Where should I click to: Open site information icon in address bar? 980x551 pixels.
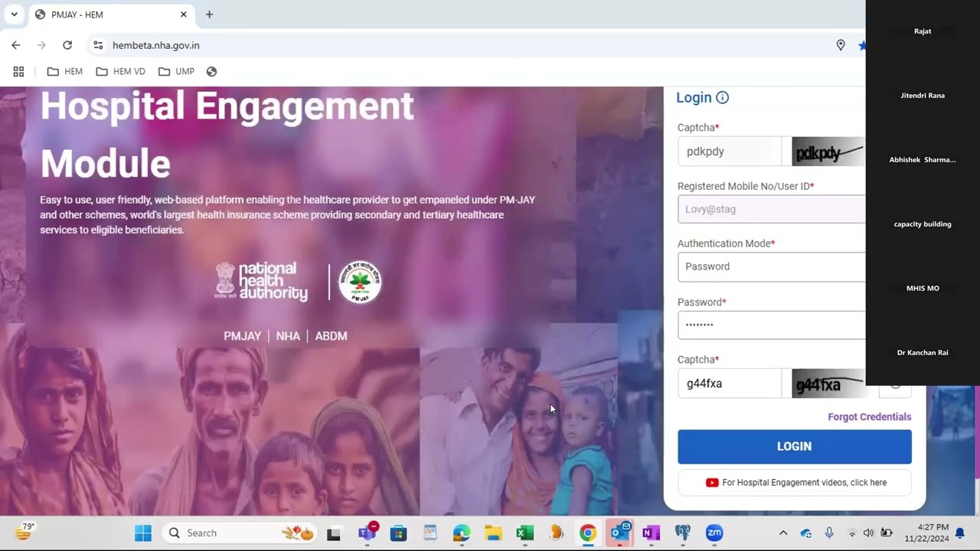coord(98,45)
